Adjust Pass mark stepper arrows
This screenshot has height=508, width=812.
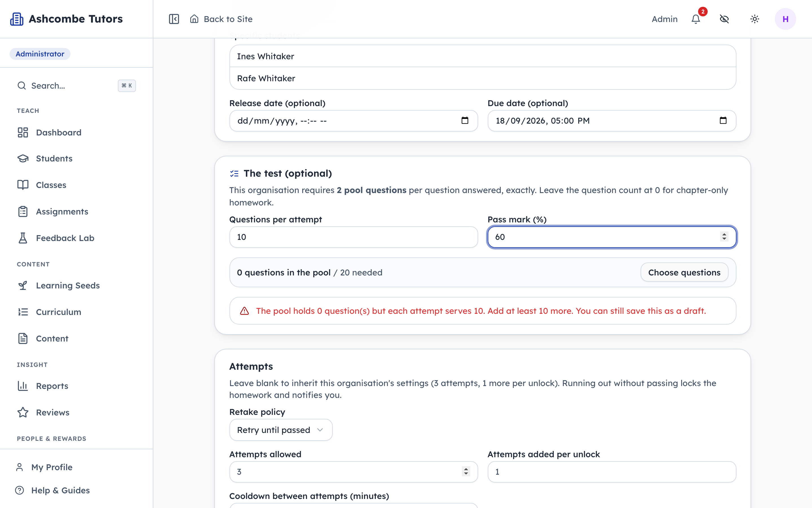724,237
